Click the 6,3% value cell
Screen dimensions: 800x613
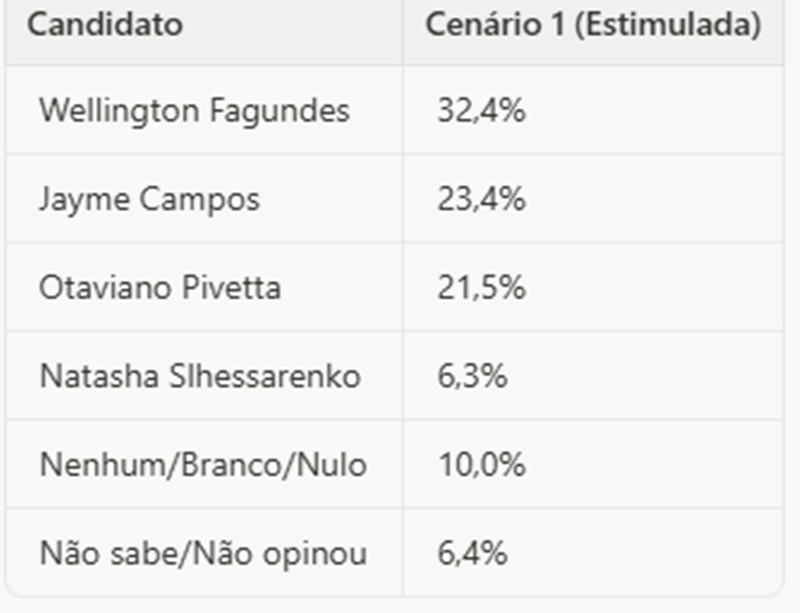pos(472,376)
